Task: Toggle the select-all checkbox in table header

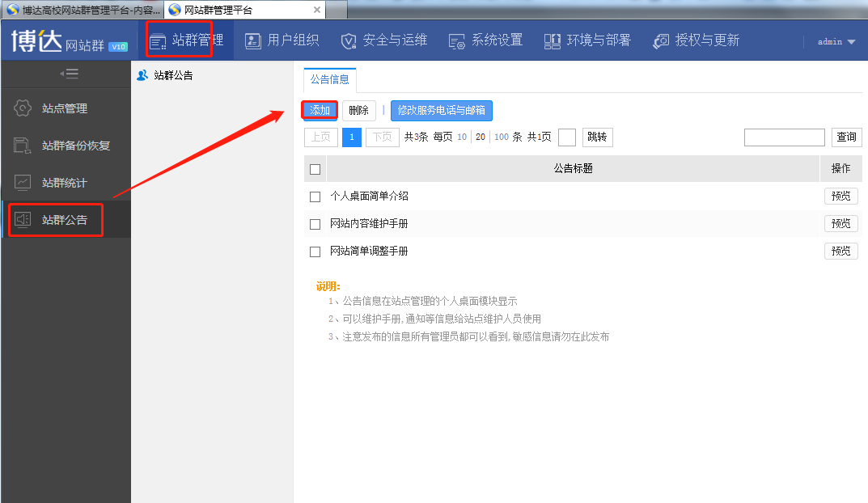Action: [x=315, y=169]
